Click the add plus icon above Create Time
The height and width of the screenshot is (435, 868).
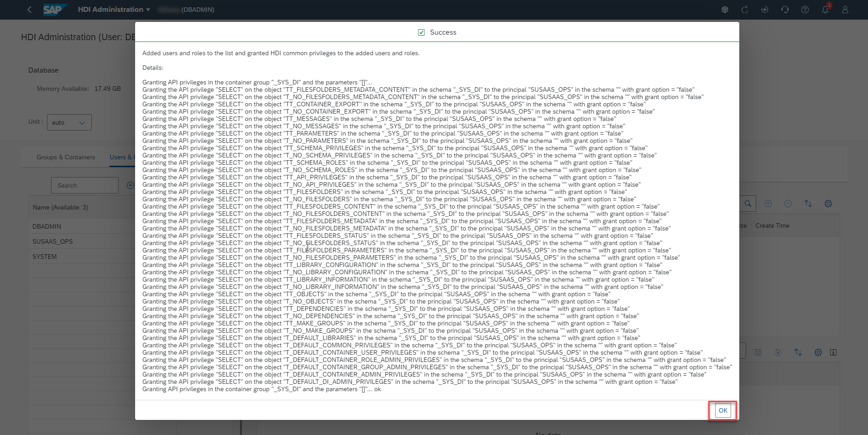click(768, 204)
